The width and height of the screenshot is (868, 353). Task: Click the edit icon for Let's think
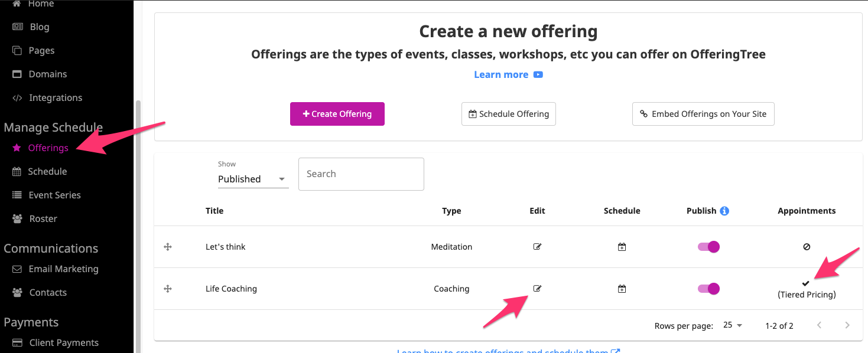click(537, 247)
